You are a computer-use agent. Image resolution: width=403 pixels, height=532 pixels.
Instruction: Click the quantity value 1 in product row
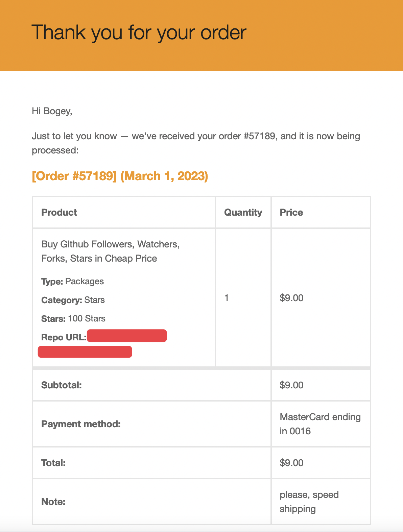point(227,298)
